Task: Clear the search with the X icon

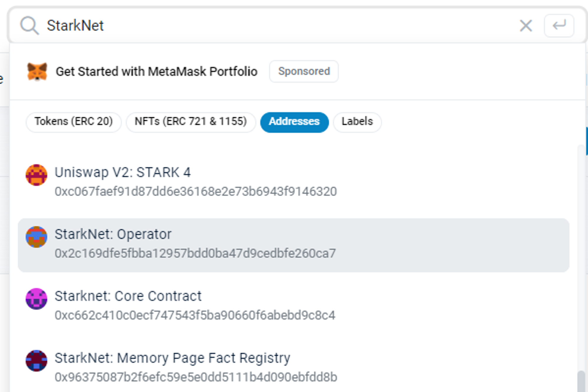Action: click(526, 26)
